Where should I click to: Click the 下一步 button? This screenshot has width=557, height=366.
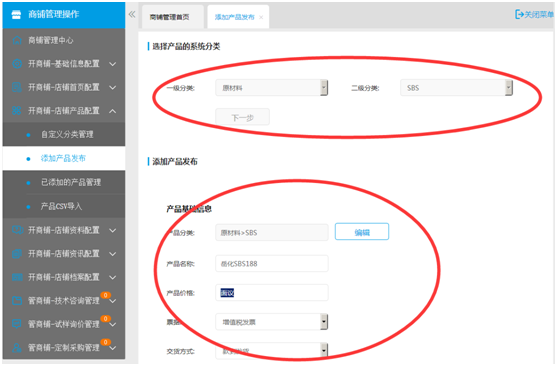point(243,117)
